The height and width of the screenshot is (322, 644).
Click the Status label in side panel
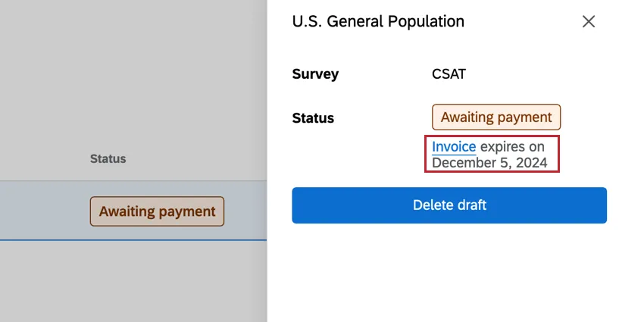click(x=313, y=118)
